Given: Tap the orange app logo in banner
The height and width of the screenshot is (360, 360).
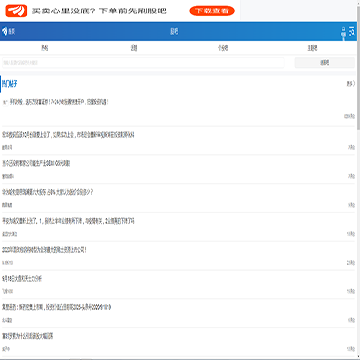Looking at the screenshot, I should 16,11.
